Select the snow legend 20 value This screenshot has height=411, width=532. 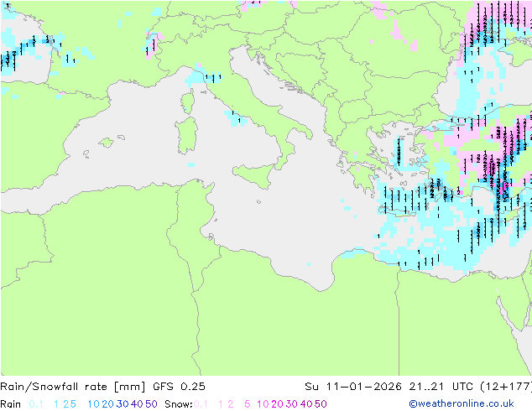coord(277,404)
